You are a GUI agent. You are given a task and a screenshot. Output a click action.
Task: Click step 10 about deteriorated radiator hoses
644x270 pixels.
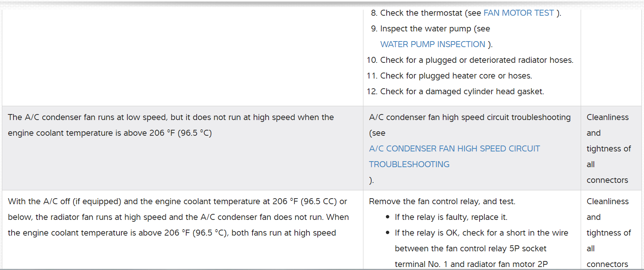click(x=477, y=60)
